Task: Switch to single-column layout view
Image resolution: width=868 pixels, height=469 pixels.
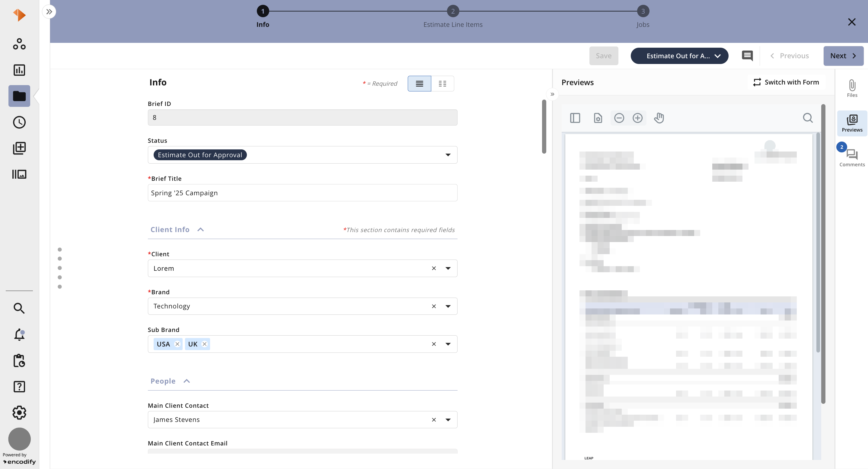Action: 419,84
